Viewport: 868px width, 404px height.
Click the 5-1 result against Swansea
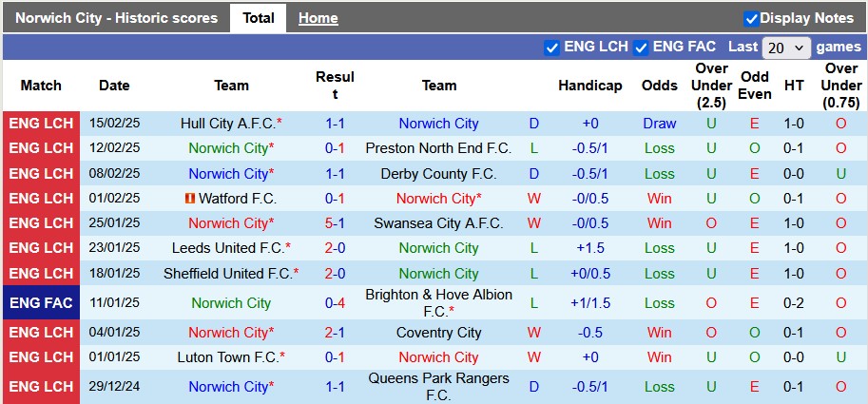point(335,223)
